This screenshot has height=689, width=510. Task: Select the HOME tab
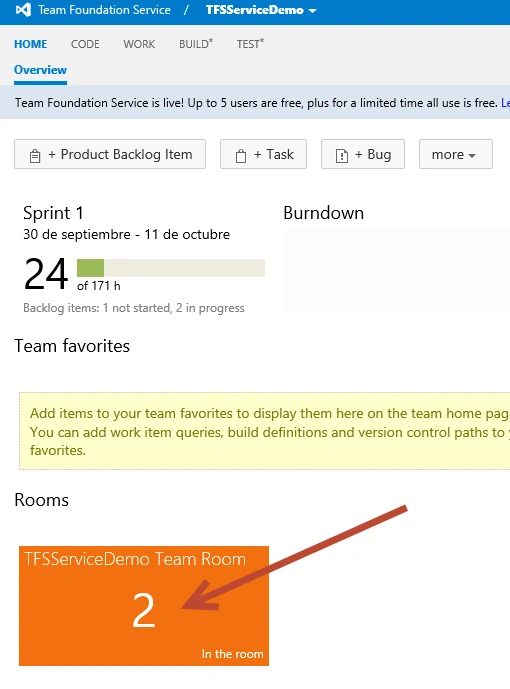point(31,44)
